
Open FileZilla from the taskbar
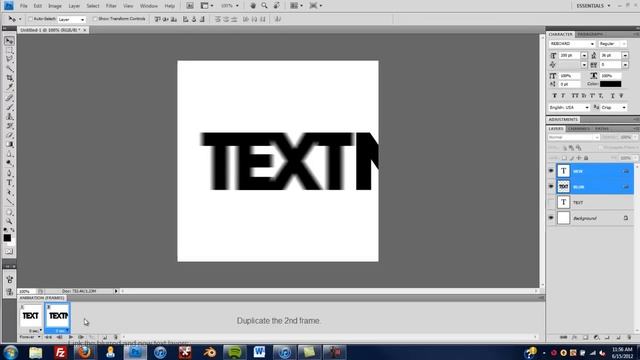point(60,352)
